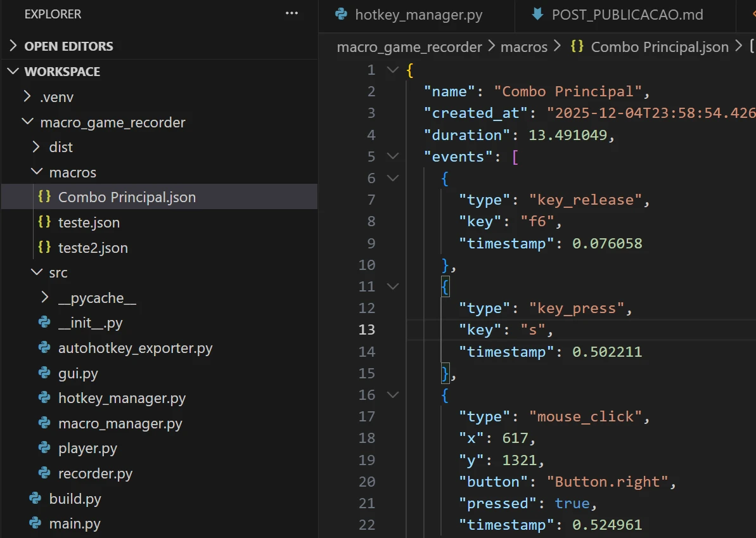Click Python icon next to main.py
Screen dimensions: 756x538
[x=35, y=524]
